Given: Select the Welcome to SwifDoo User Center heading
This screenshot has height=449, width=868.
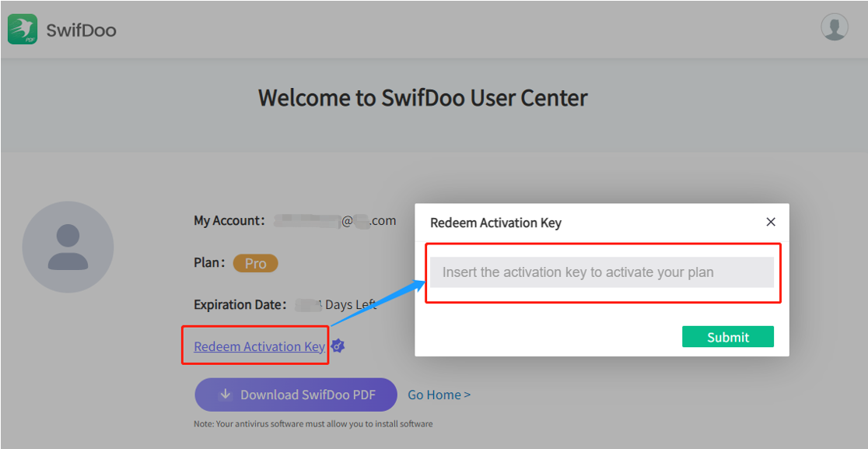Looking at the screenshot, I should click(423, 98).
